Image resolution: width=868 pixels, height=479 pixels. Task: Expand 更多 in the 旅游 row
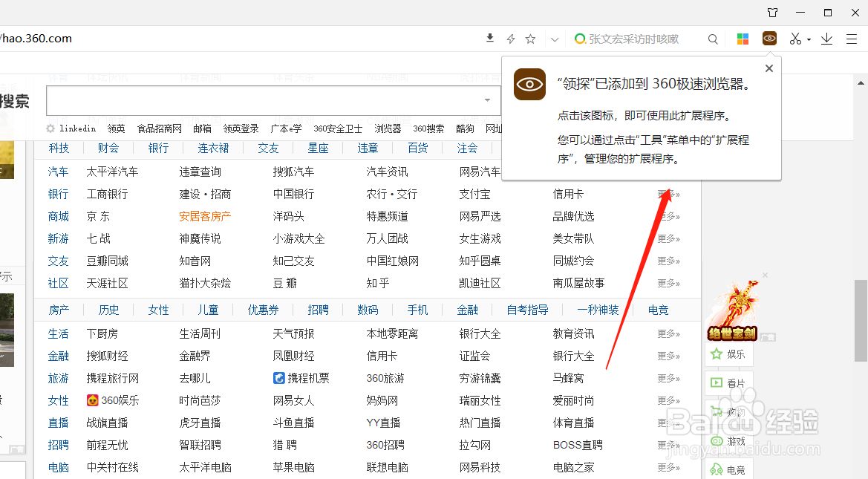tap(669, 378)
